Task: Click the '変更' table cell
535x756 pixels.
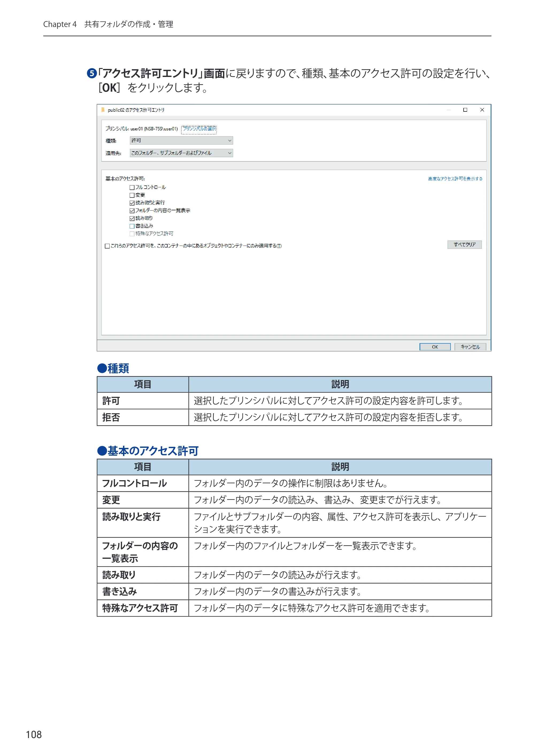Action: 143,500
